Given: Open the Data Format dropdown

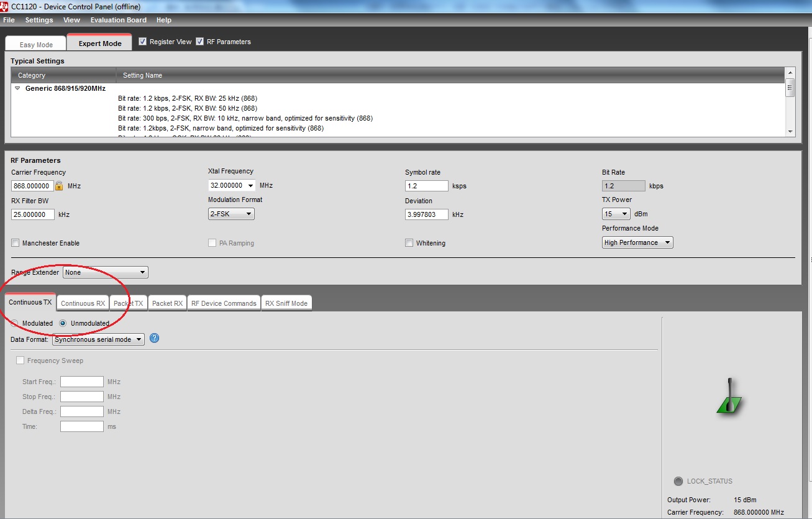Looking at the screenshot, I should (x=98, y=339).
